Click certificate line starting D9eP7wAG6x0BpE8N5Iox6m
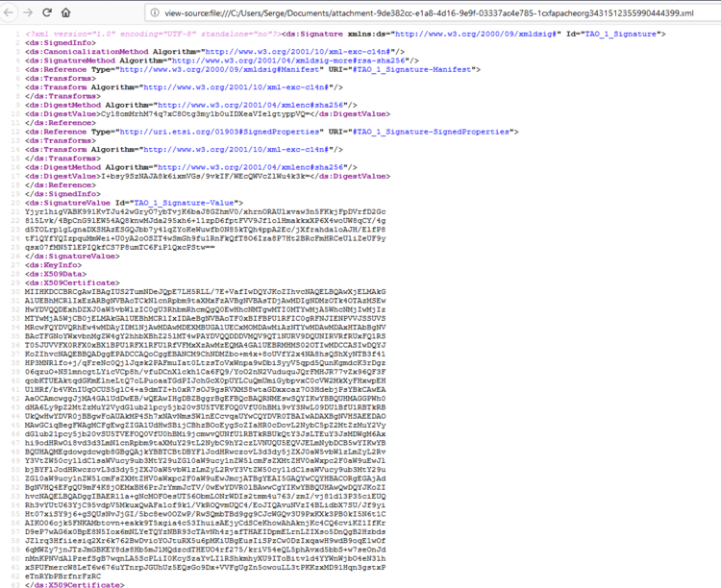This screenshot has width=721, height=588. [x=205, y=532]
